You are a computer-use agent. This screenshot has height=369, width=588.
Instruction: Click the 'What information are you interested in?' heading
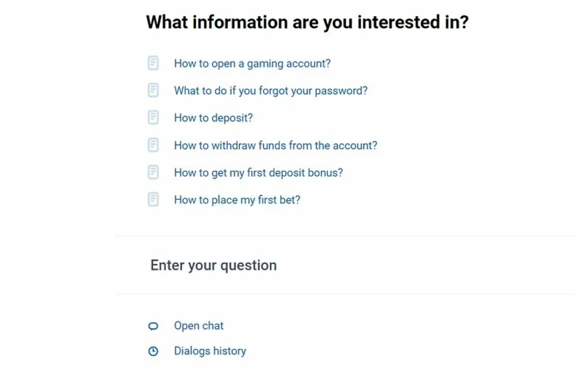(x=307, y=22)
